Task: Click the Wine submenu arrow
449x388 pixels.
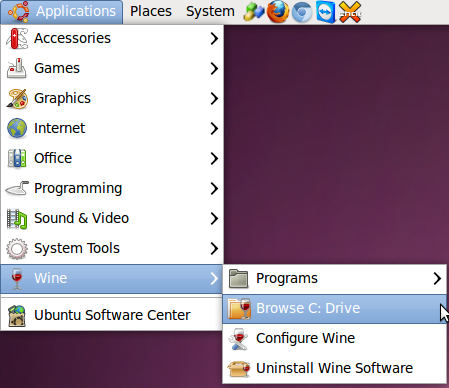Action: pos(214,278)
